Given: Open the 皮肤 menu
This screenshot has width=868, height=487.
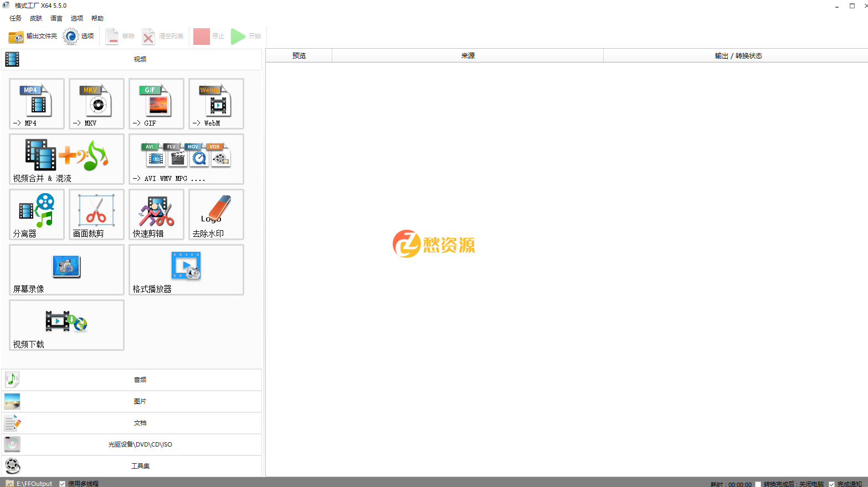Looking at the screenshot, I should point(36,18).
